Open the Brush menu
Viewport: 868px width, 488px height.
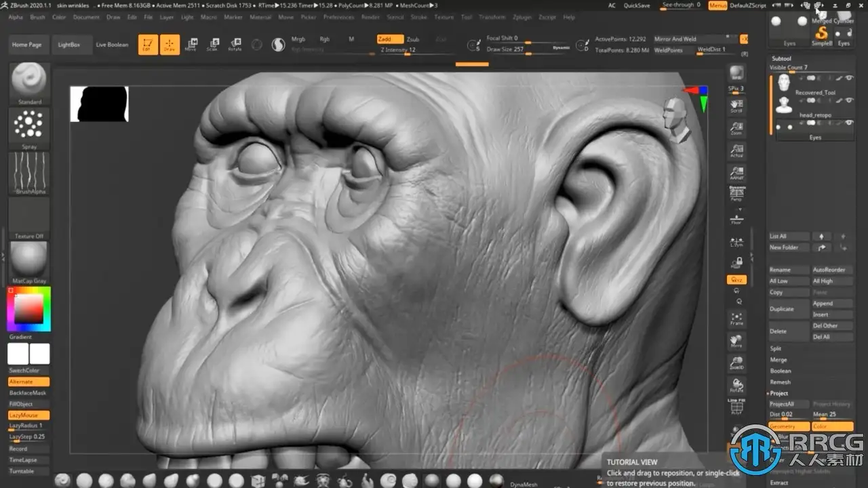click(x=38, y=17)
